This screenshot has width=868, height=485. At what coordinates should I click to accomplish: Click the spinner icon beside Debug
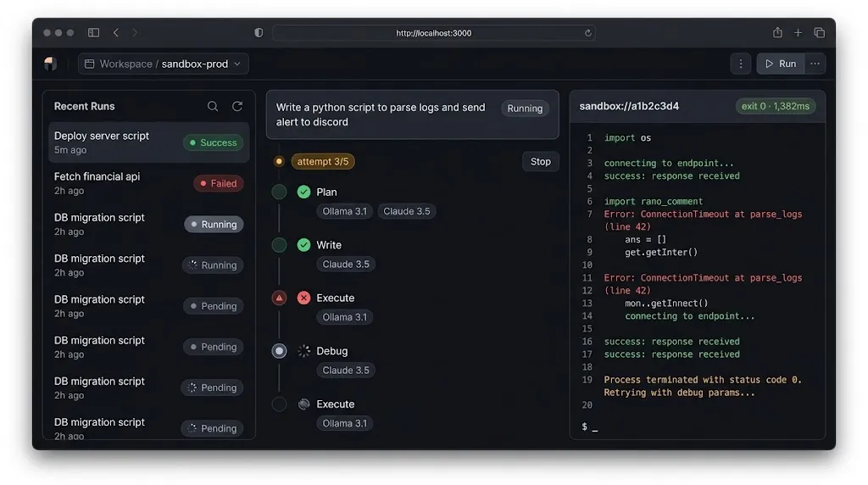click(x=303, y=351)
